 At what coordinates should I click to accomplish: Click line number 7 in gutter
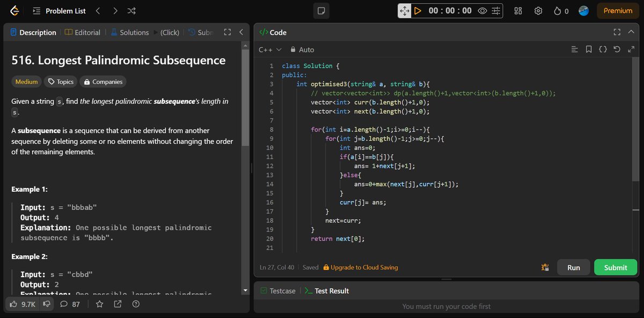click(271, 120)
